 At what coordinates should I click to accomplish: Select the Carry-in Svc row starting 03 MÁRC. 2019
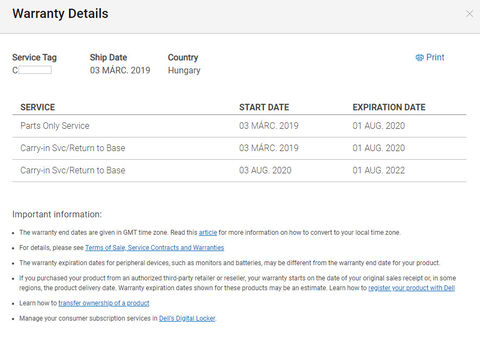pyautogui.click(x=239, y=148)
